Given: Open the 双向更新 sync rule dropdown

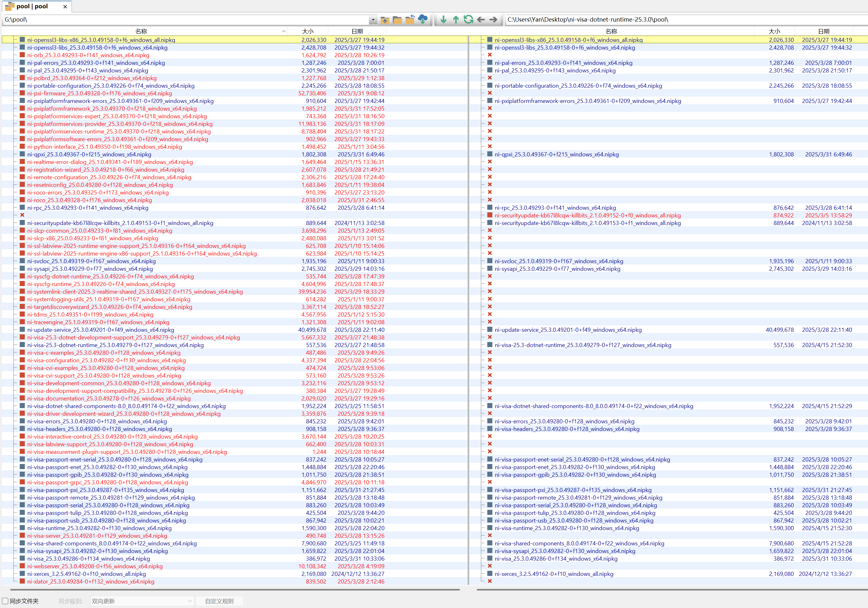Looking at the screenshot, I should coord(142,601).
